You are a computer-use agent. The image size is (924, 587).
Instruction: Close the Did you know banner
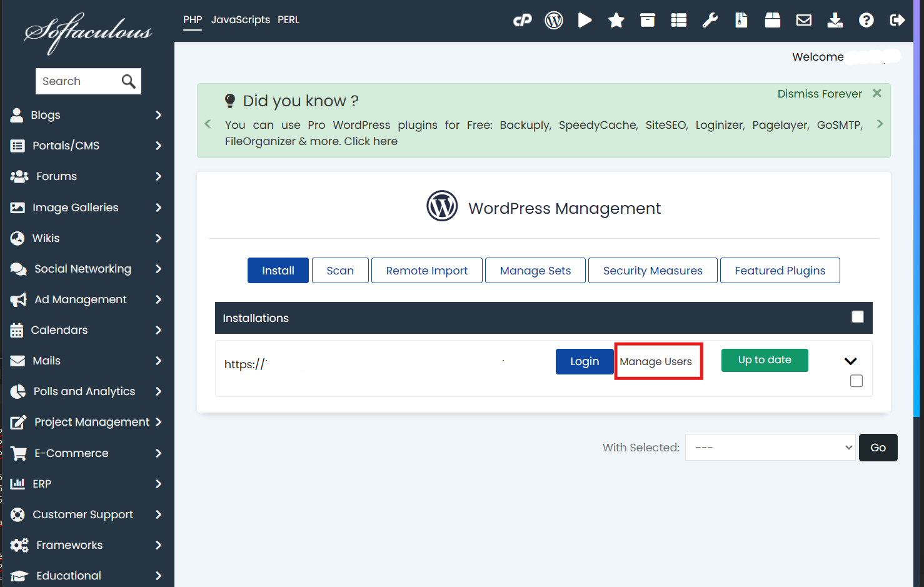[877, 93]
